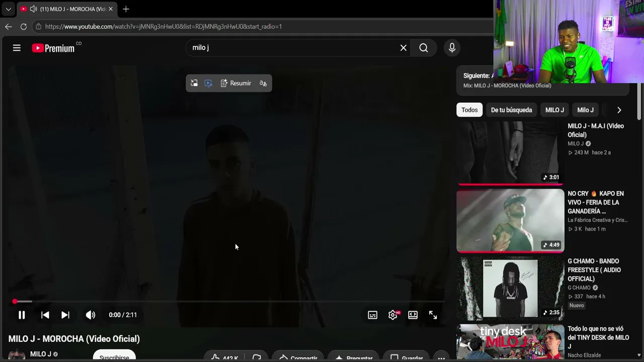
Task: Visit MILO J channel under M.A.I
Action: point(576,144)
